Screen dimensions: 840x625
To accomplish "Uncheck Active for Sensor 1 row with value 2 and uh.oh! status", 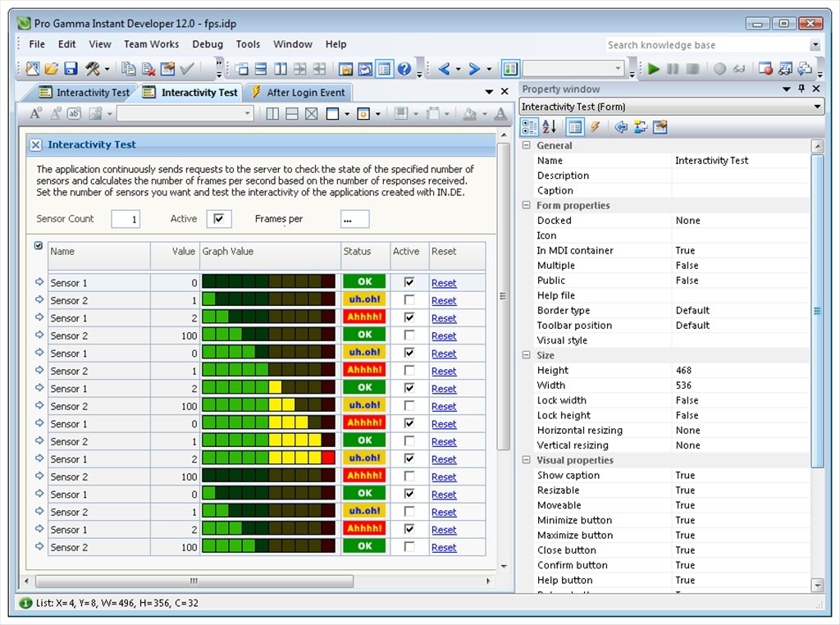I will click(409, 459).
